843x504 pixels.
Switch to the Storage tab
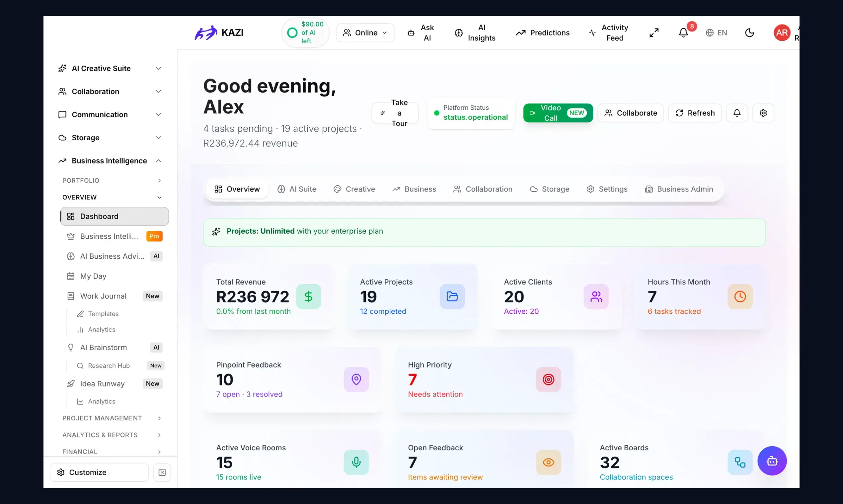point(549,189)
